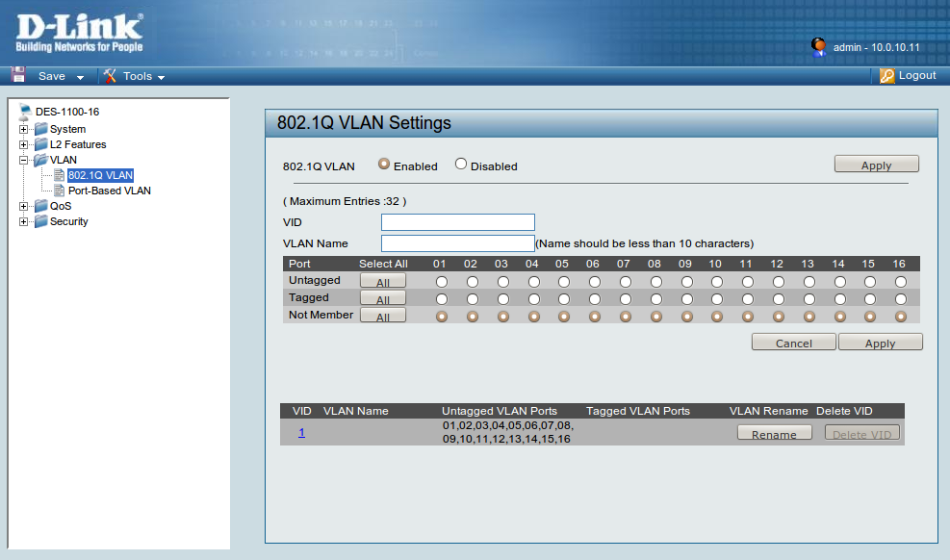The image size is (950, 560).
Task: Click the Untagged VLAN Ports column header
Action: click(x=500, y=411)
